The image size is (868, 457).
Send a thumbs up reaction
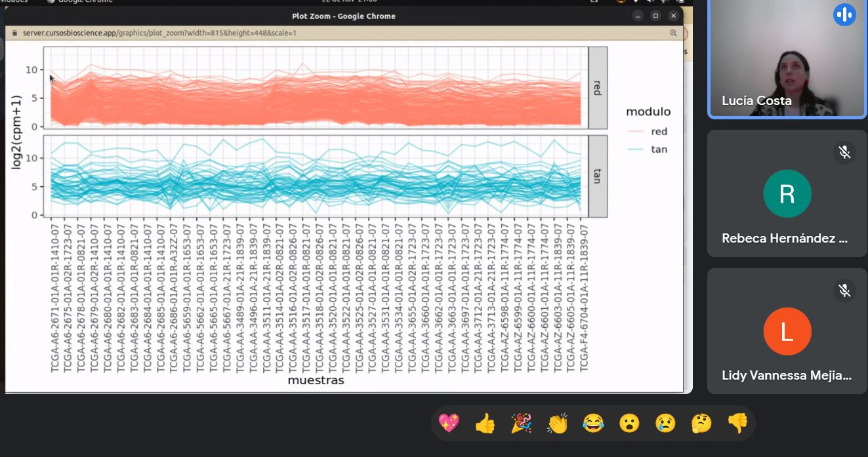pos(486,424)
